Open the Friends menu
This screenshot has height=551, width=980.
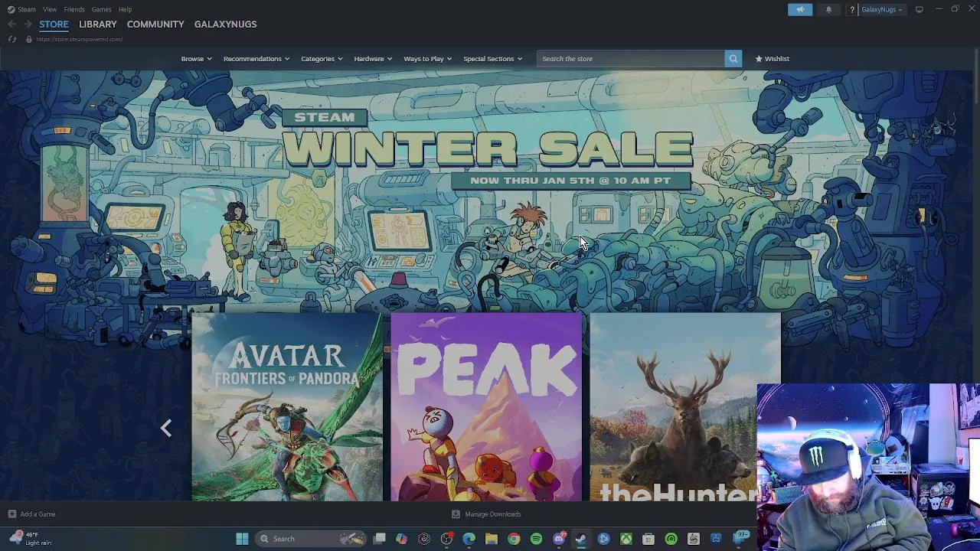pyautogui.click(x=74, y=9)
